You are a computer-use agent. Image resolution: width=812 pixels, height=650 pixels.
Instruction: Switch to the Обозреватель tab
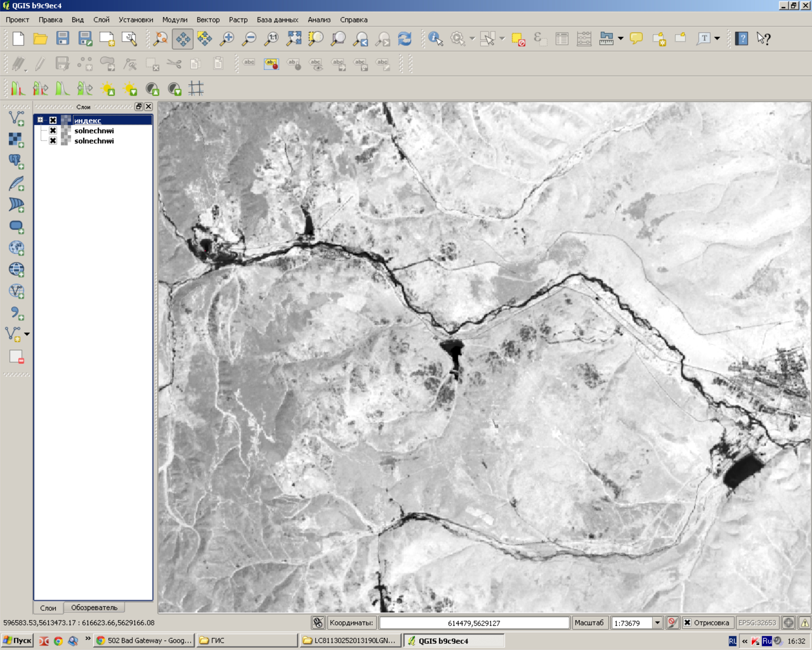click(94, 607)
